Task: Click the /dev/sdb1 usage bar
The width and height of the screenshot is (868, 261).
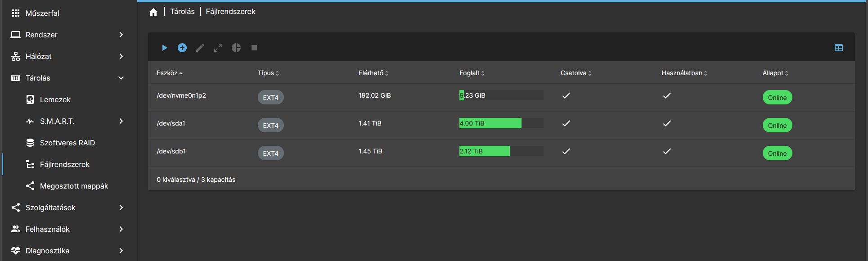Action: pos(501,151)
